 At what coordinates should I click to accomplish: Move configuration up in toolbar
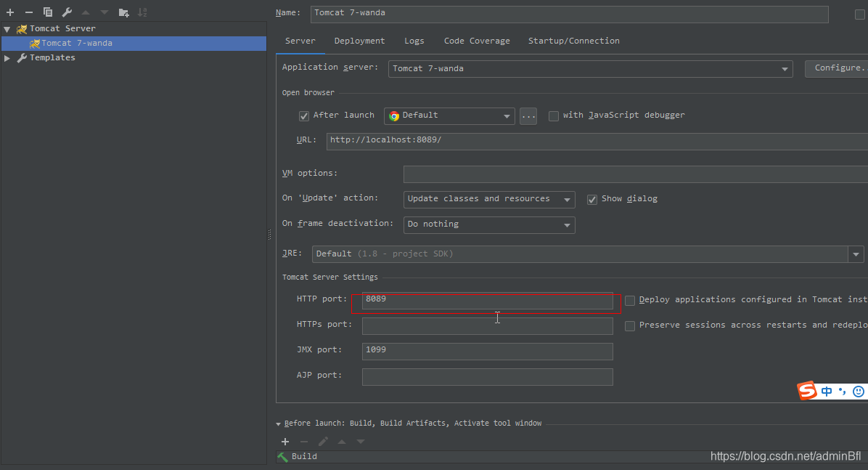pos(85,12)
